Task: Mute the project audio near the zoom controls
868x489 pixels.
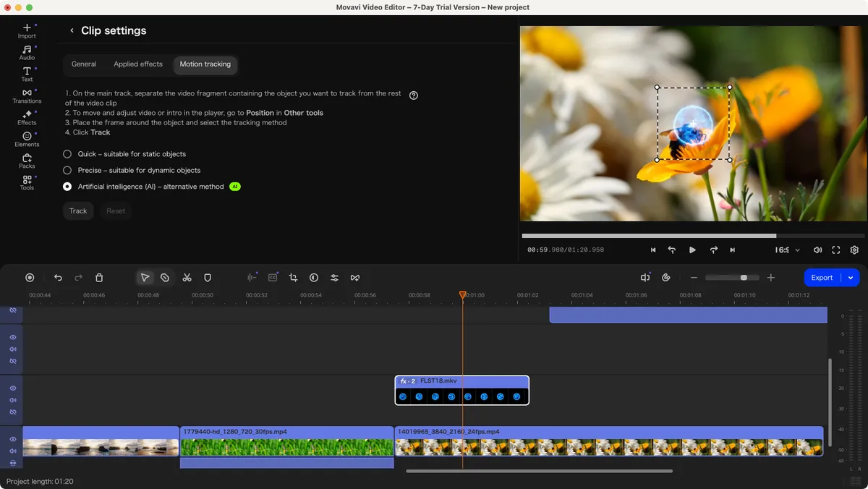Action: [x=644, y=277]
